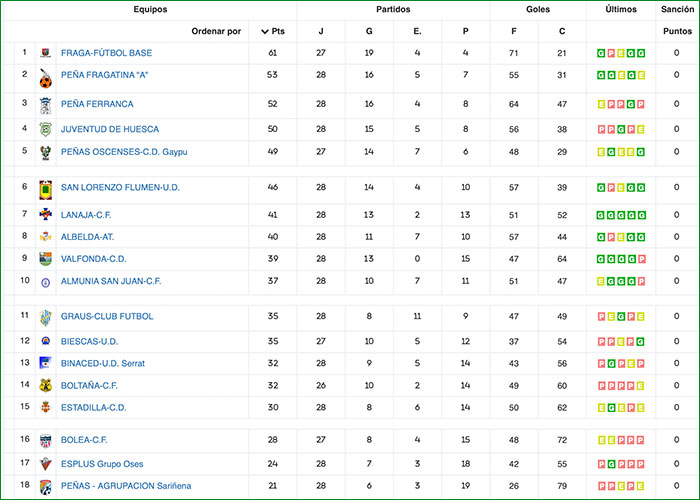This screenshot has height=500, width=700.
Task: Open VALFONDA-C.D. team link
Action: [93, 258]
